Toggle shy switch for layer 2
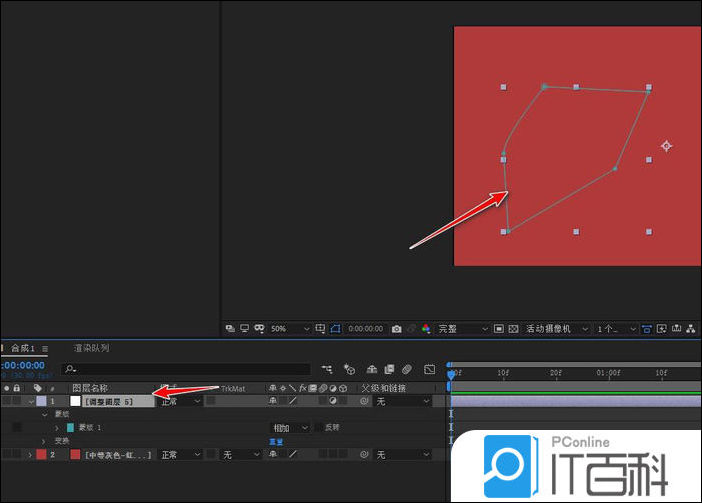Screen dimensions: 702x503 click(x=273, y=454)
